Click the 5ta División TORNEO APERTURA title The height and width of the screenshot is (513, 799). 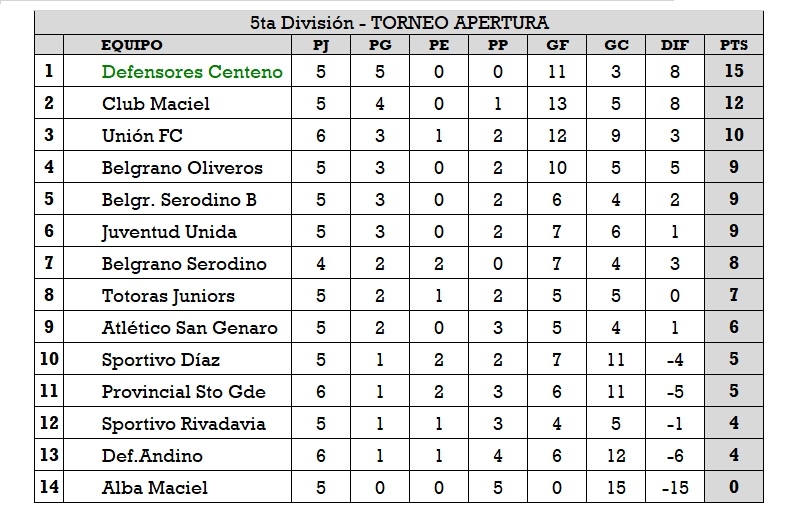(399, 23)
